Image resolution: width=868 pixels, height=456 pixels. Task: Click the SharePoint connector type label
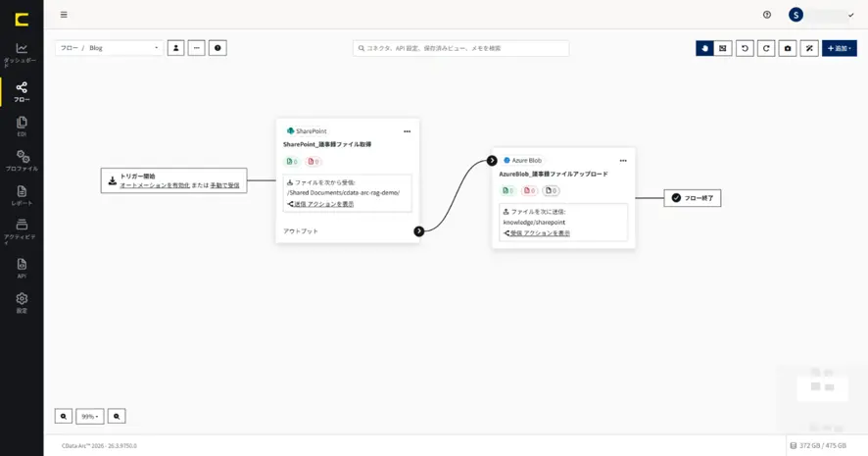(x=307, y=131)
